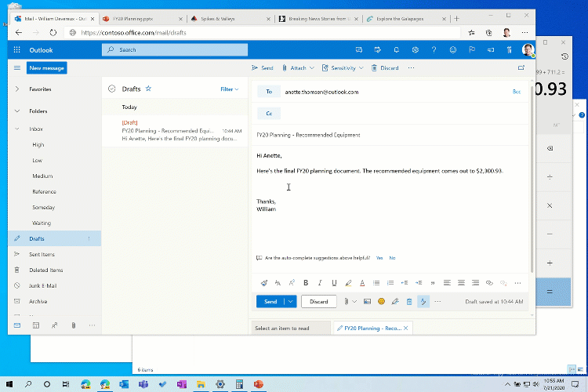
Task: Insert pictures inline icon in compose toolbar
Action: point(367,301)
